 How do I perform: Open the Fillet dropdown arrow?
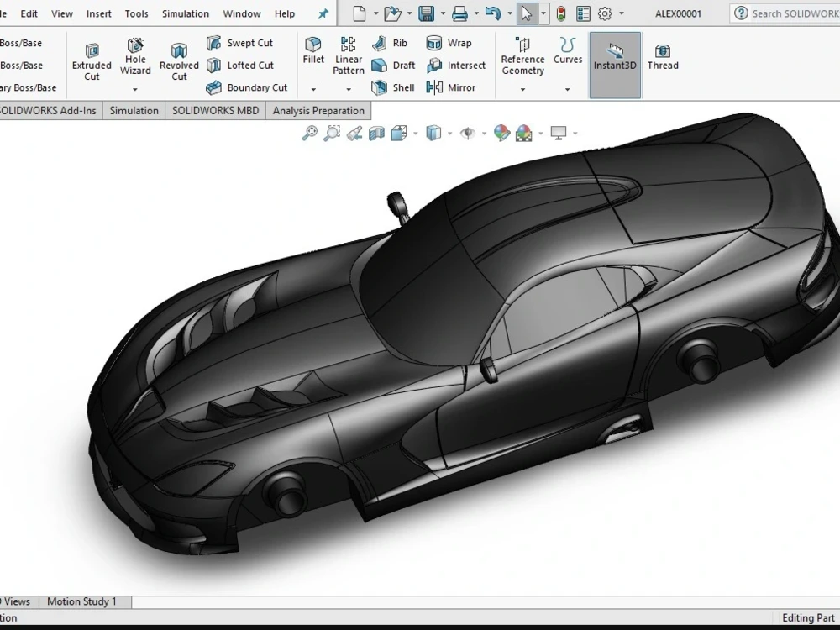point(313,89)
